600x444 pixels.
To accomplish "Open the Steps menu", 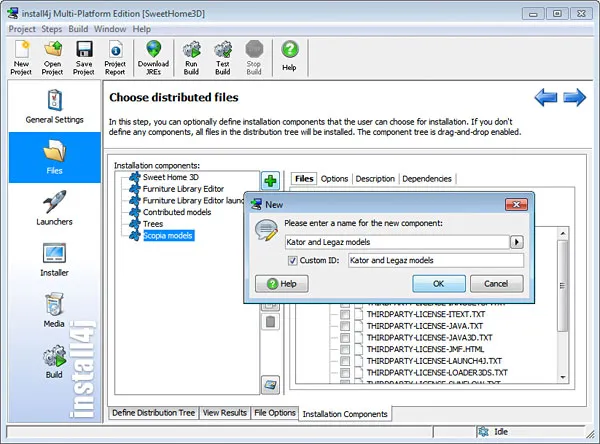I will tap(52, 29).
